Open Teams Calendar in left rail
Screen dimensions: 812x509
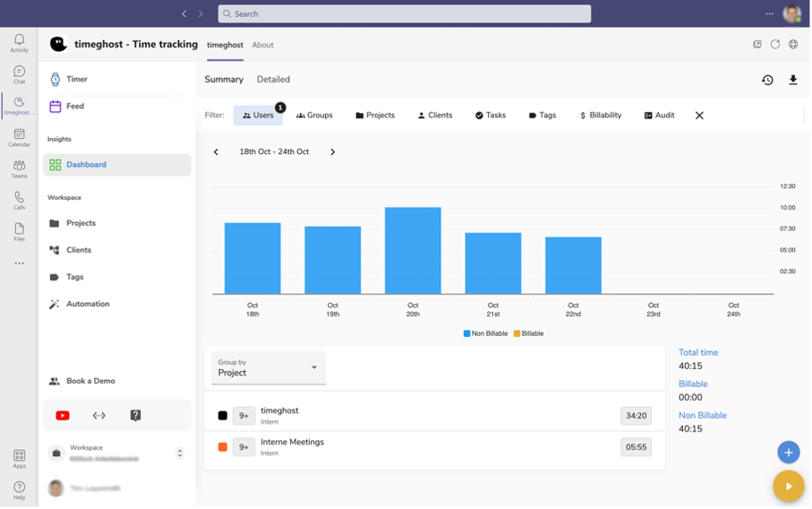click(x=19, y=137)
